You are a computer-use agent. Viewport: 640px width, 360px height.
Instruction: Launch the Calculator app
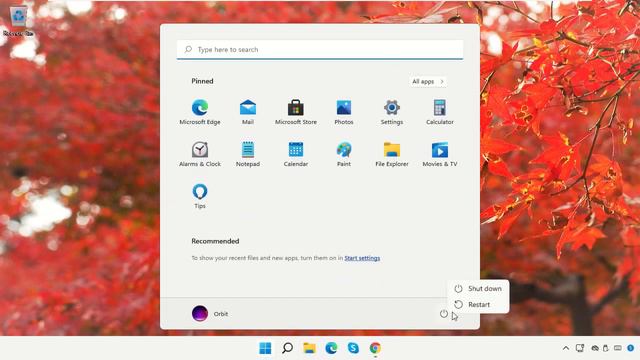click(x=440, y=111)
